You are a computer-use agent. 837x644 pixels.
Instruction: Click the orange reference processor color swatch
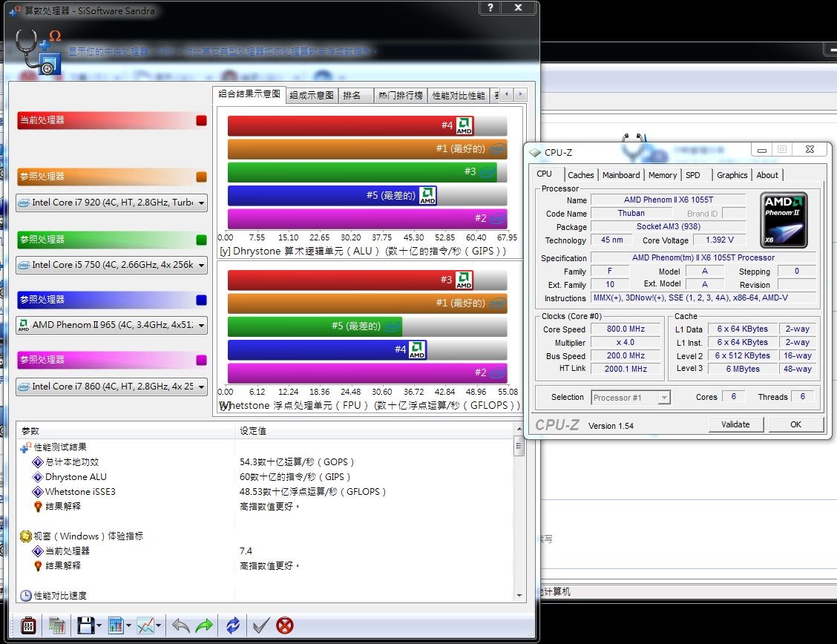(x=201, y=177)
